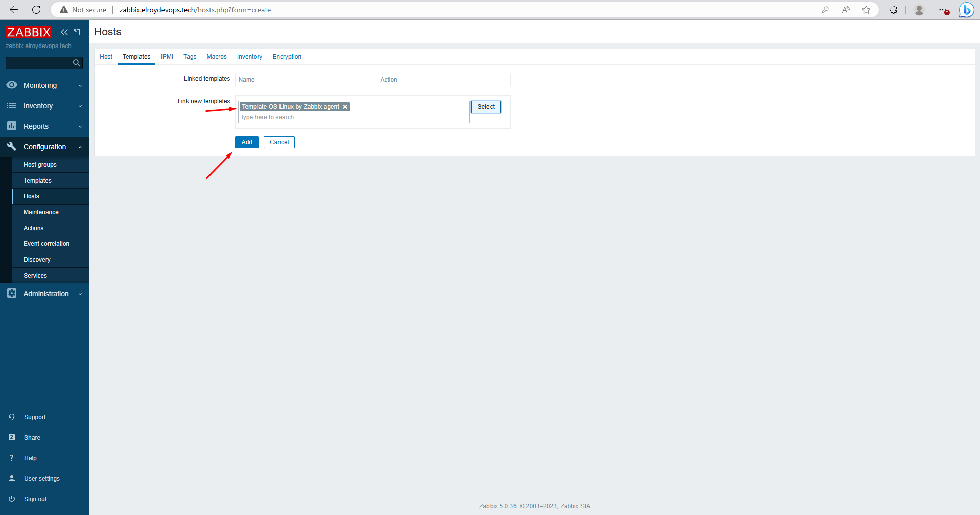
Task: Open Discovery in sidebar
Action: (50, 260)
